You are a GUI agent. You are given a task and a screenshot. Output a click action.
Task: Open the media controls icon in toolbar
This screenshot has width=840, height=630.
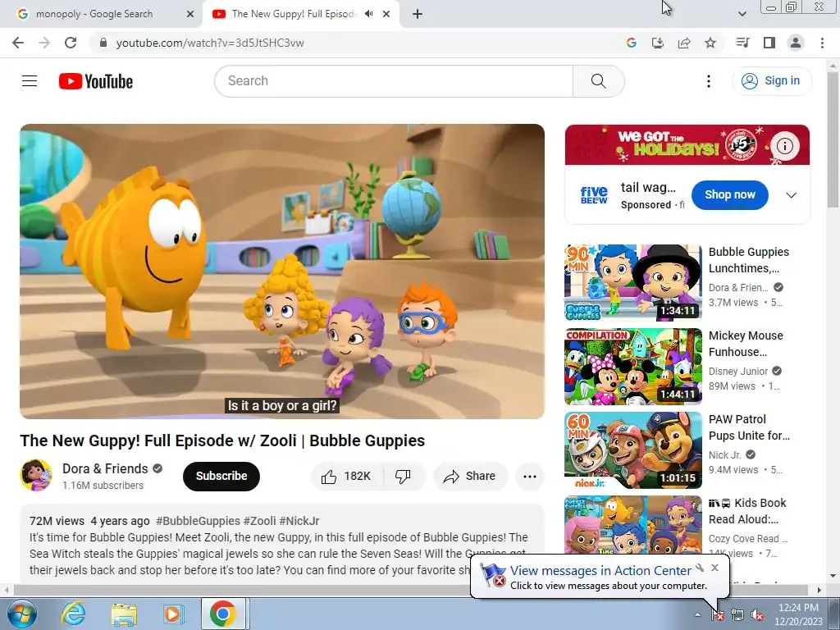click(743, 43)
